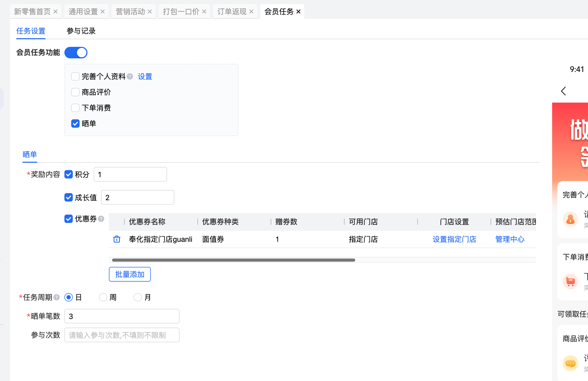Click the help icon next to 完善个人资料
Viewport: 588px width, 381px height.
(130, 76)
